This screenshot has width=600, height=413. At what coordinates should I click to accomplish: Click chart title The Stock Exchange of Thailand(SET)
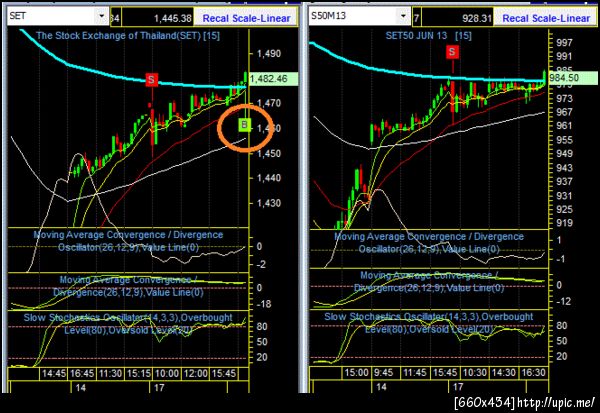128,36
